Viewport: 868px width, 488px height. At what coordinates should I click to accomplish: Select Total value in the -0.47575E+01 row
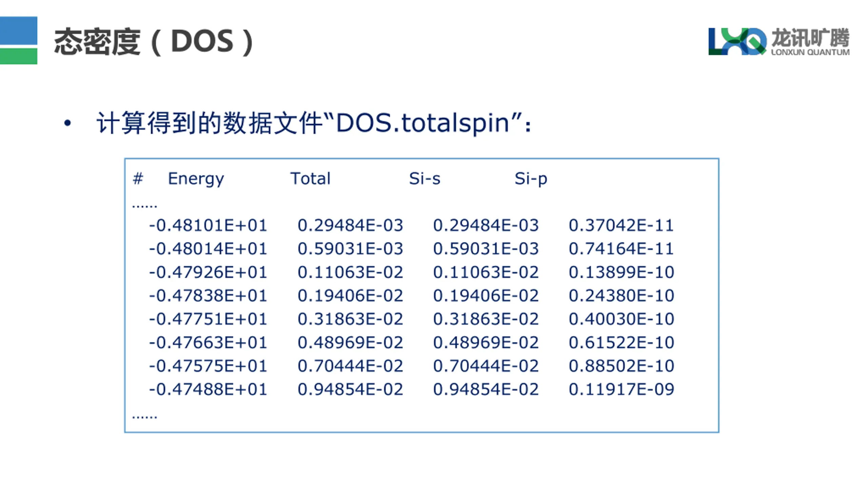[350, 366]
